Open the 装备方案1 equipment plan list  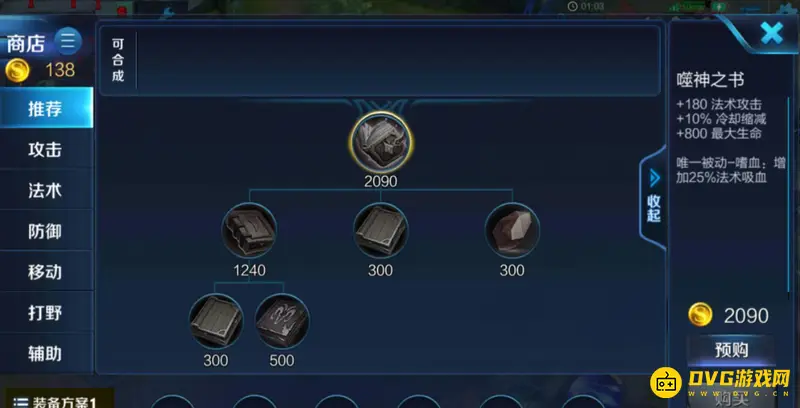[56, 401]
